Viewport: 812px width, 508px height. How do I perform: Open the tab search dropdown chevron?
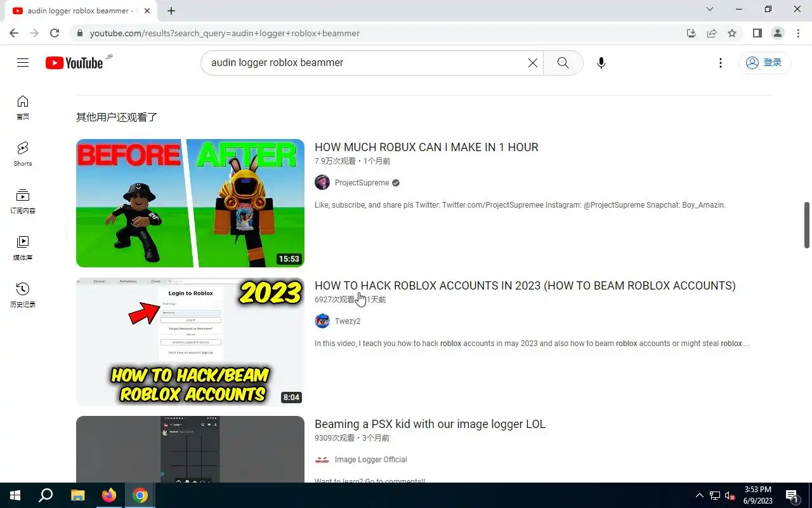(710, 10)
